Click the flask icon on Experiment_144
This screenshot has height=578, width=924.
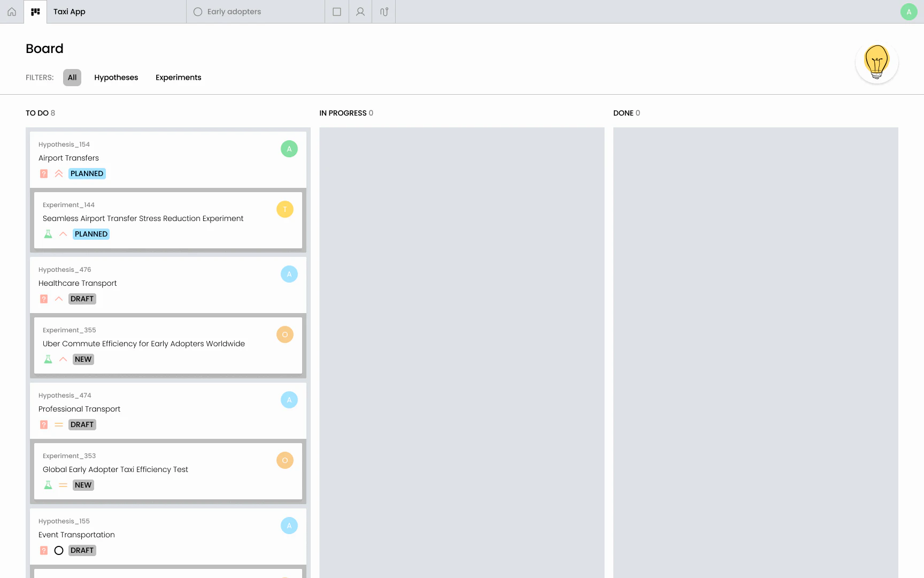coord(48,234)
